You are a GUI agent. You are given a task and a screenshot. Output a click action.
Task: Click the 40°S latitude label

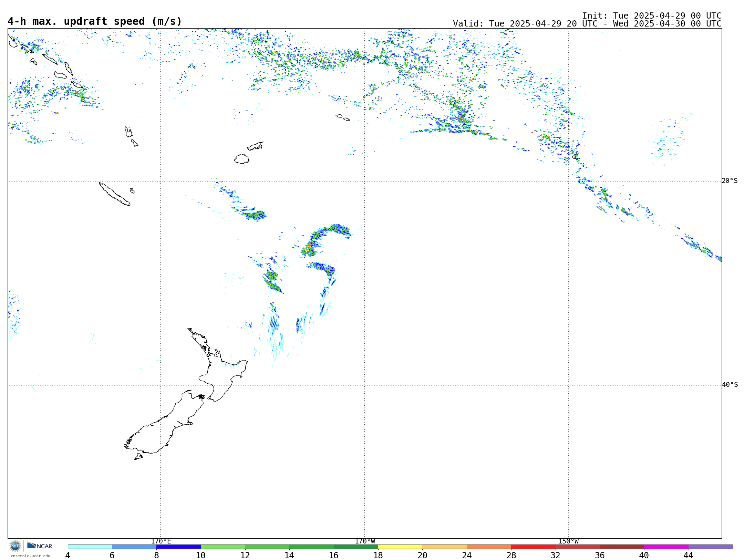tap(730, 385)
